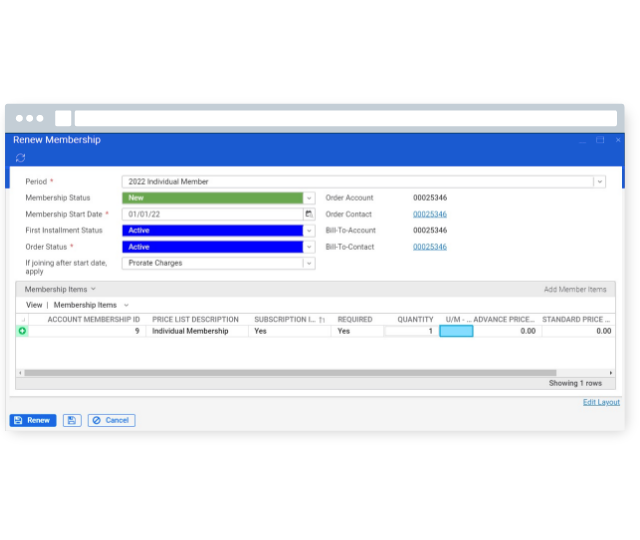The height and width of the screenshot is (540, 640).
Task: Click the sort icon in Subscription column header
Action: [322, 320]
